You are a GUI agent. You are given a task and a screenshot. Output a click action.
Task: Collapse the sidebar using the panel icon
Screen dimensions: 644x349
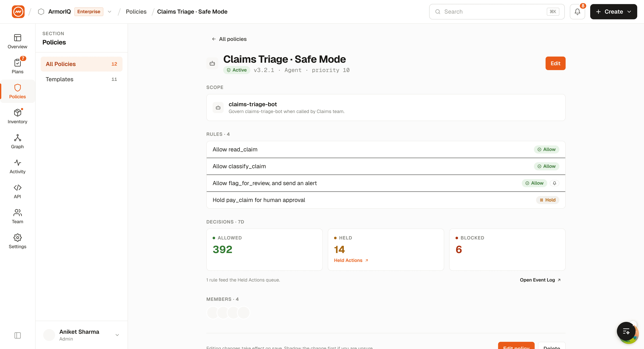[18, 335]
